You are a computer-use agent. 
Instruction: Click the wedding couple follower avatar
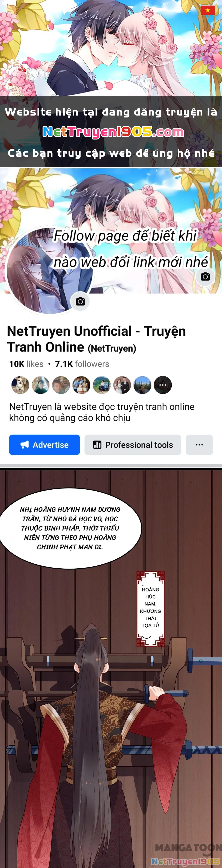coord(122,385)
